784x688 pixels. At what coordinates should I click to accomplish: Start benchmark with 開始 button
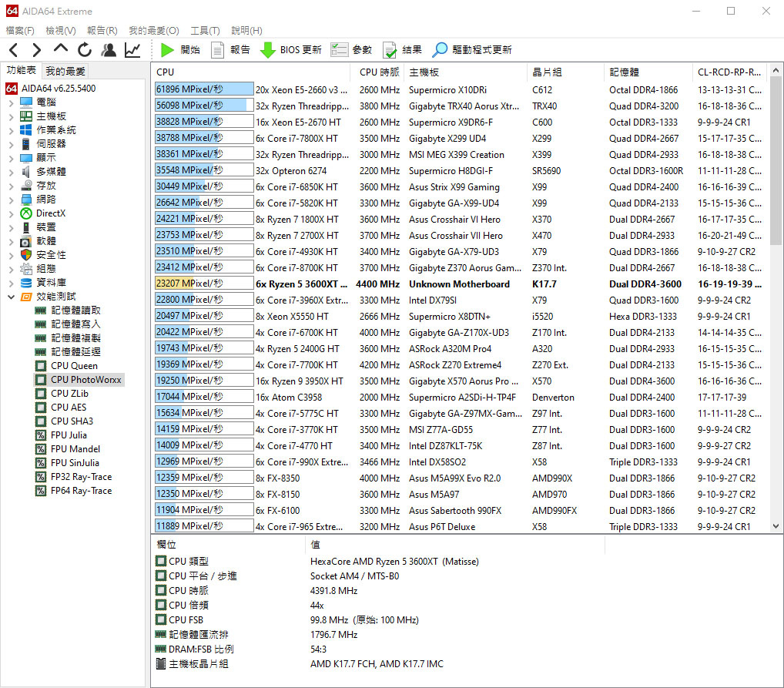click(x=180, y=50)
